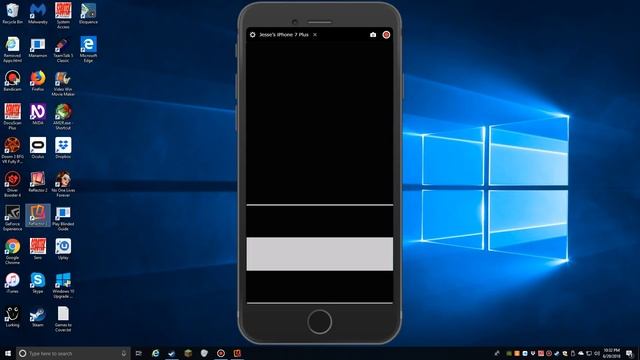Open the System Access desktop shortcut
Screen dimensions: 640x360
point(63,16)
